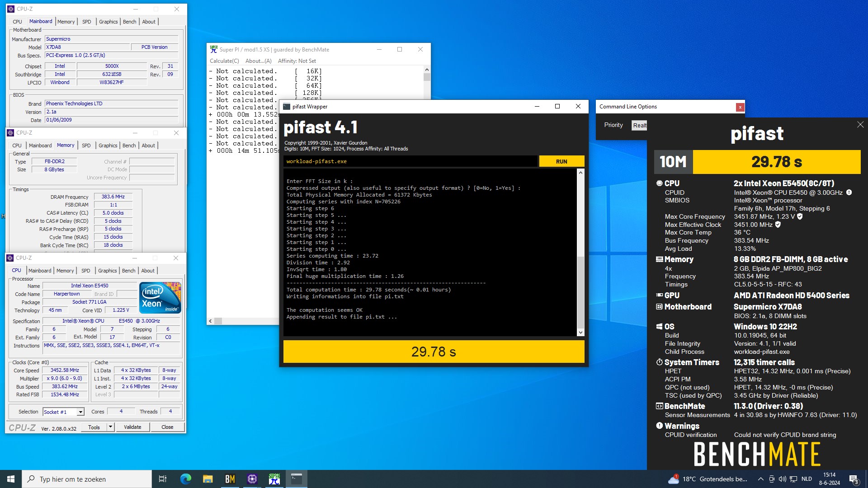Viewport: 868px width, 488px height.
Task: Open About tab in bottom CPU-Z window
Action: 148,271
